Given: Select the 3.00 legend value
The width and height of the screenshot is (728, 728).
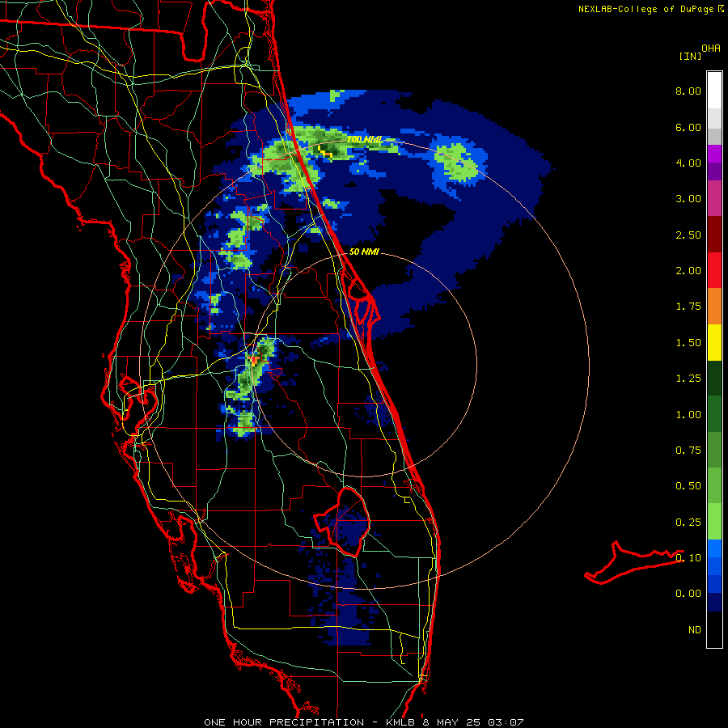Looking at the screenshot, I should (688, 199).
